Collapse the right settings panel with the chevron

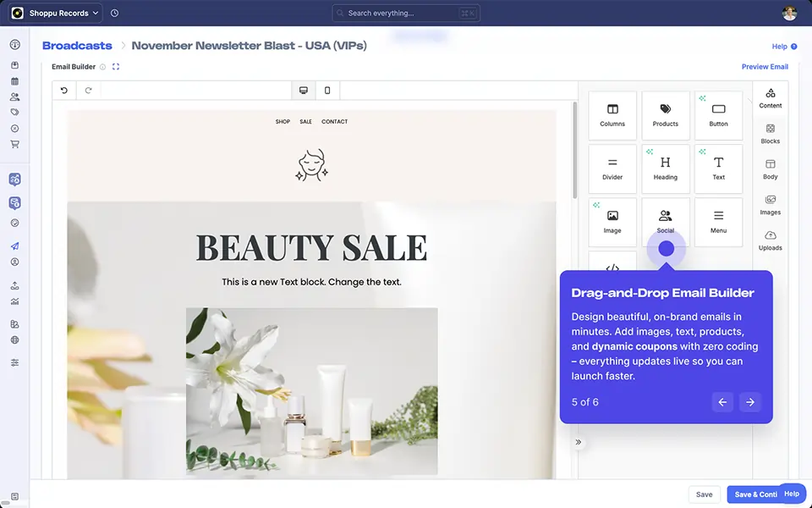579,442
